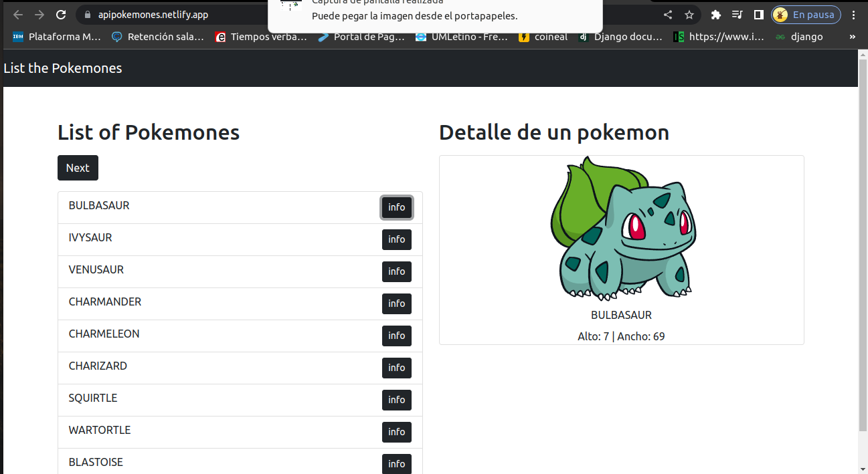
Task: Open Retención sala... bookmark
Action: tap(159, 37)
